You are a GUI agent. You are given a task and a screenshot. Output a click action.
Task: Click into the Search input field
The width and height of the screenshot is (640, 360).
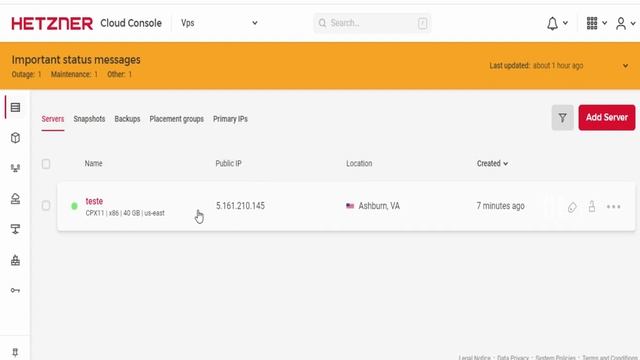pyautogui.click(x=372, y=23)
